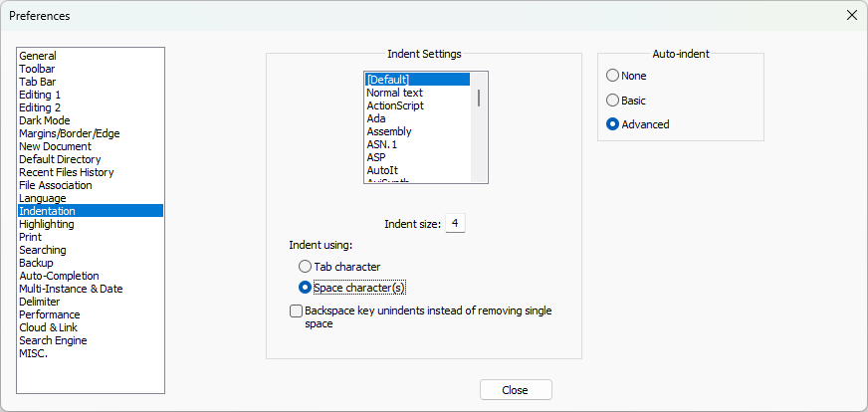
Task: Select the Tab character radio button
Action: (306, 267)
